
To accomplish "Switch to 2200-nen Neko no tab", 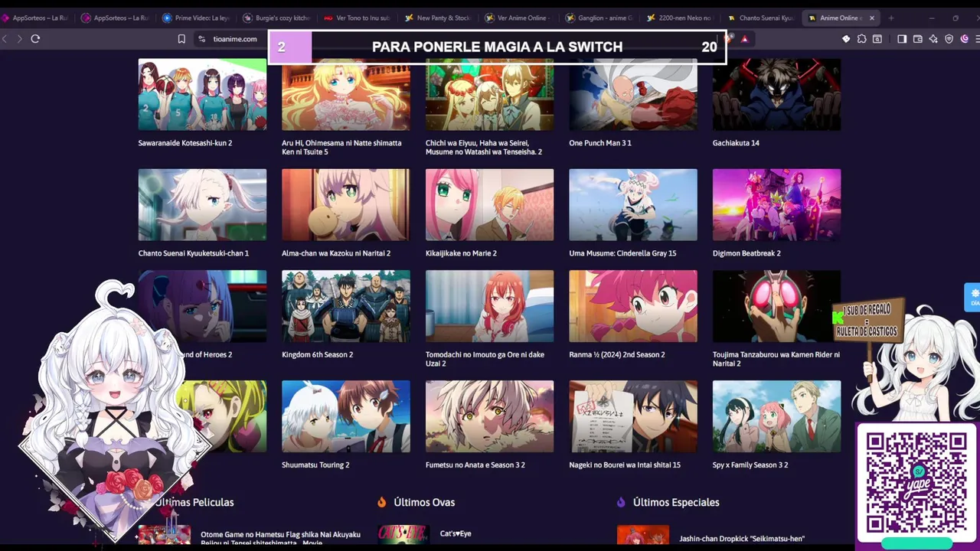I will click(679, 18).
